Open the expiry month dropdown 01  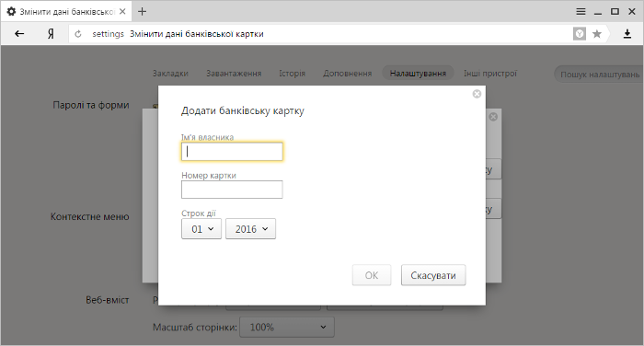(201, 229)
